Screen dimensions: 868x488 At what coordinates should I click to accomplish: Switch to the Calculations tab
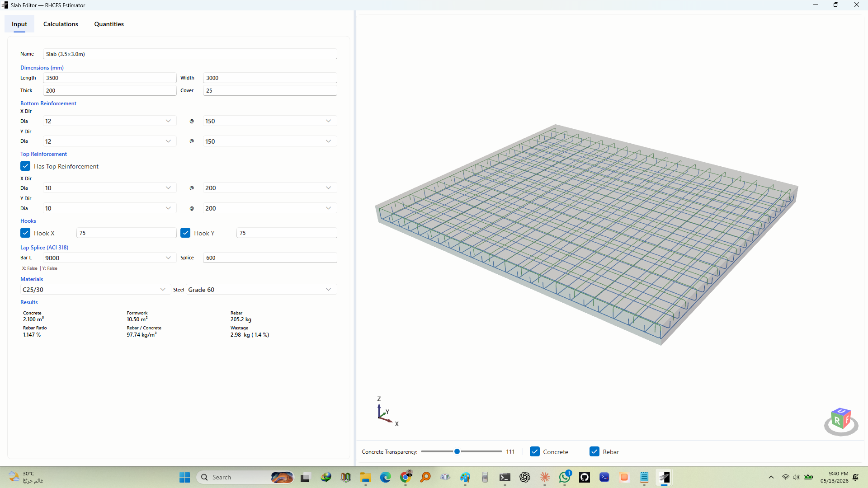coord(61,24)
